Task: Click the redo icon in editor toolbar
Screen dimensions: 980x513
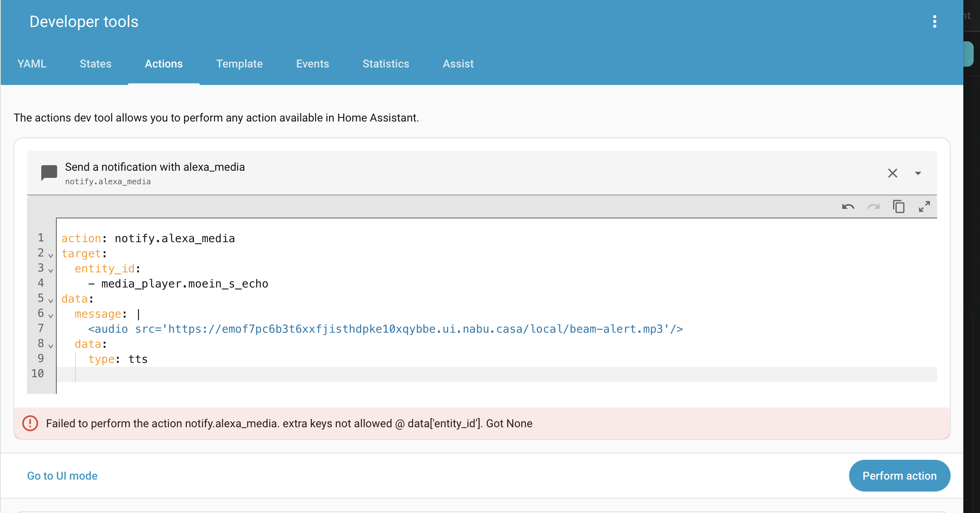Action: click(873, 207)
